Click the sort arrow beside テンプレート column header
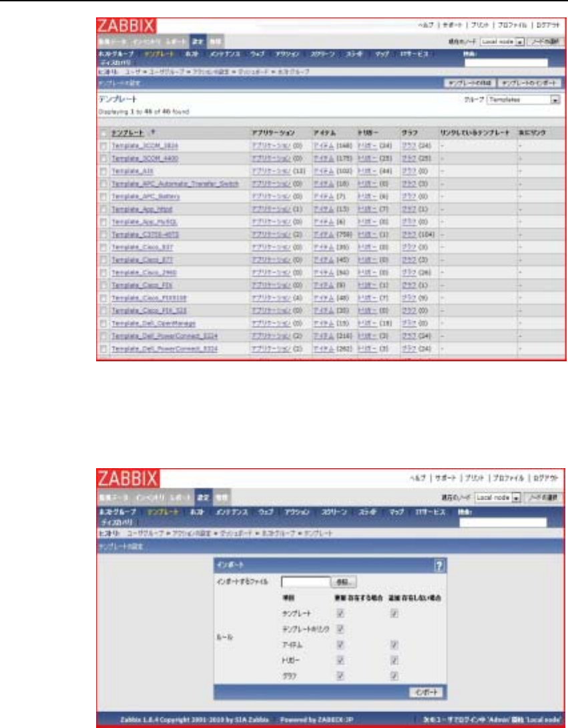 tap(153, 132)
